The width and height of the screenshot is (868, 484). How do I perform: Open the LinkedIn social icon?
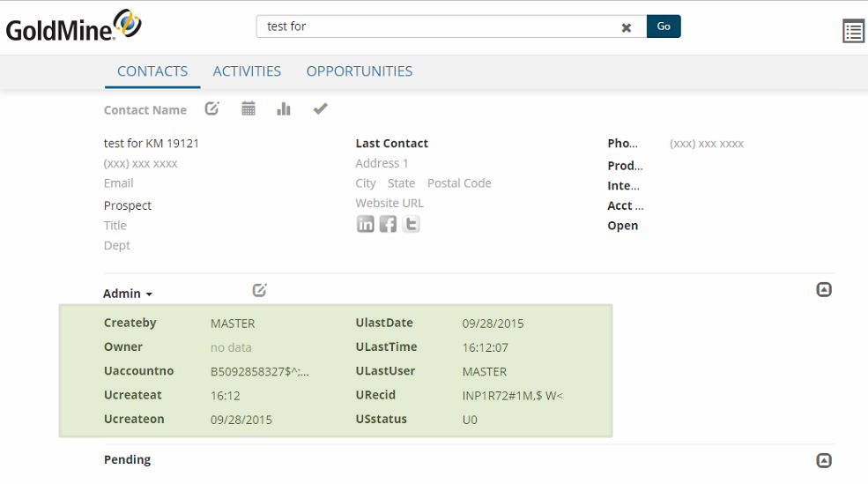365,224
